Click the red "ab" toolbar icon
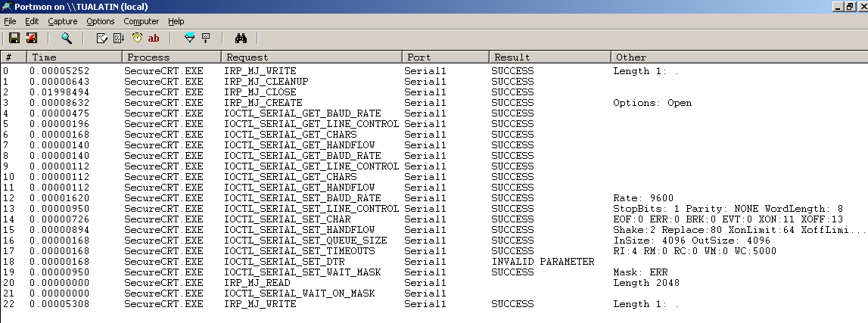 point(154,38)
